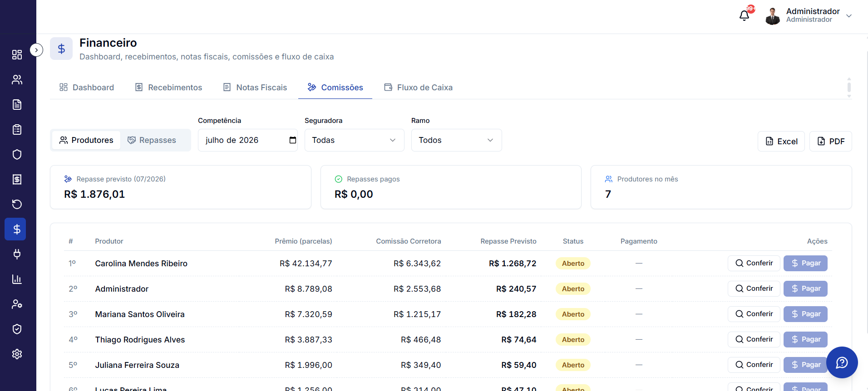Viewport: 868px width, 391px height.
Task: Click Juliana Ferreira Souza producer name
Action: (x=137, y=365)
